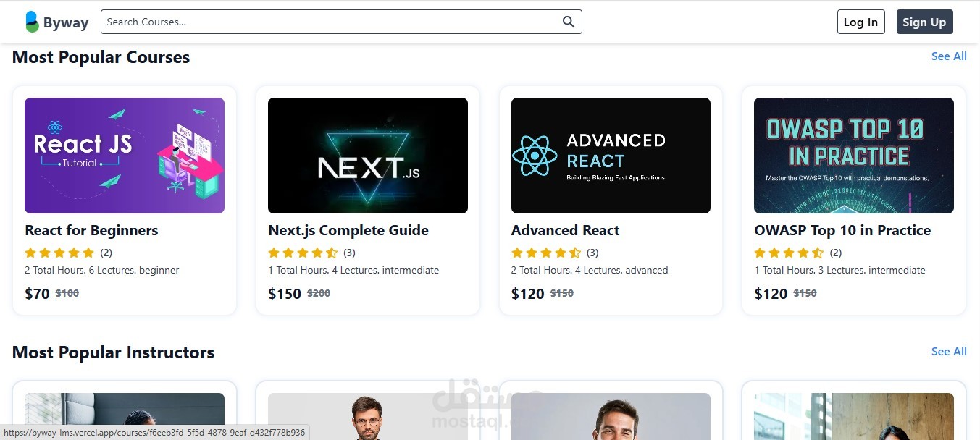Click the Most Popular Instructors heading
The height and width of the screenshot is (440, 980).
click(113, 352)
